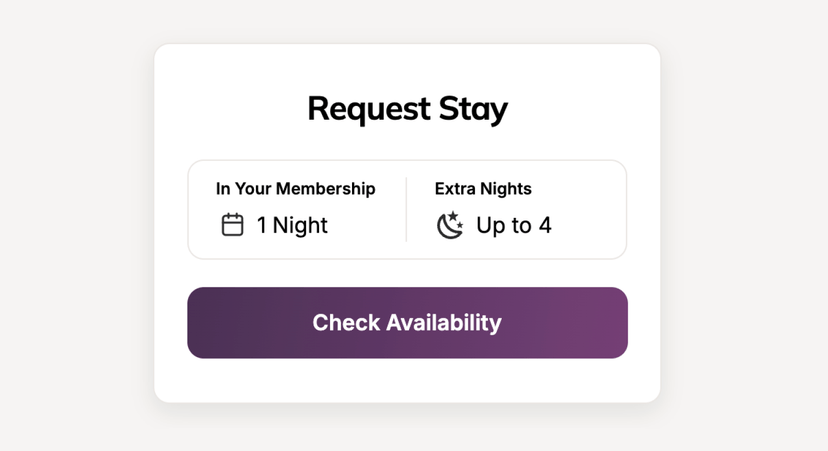Click the word Nights in Extra Nights
828x451 pixels.
506,189
